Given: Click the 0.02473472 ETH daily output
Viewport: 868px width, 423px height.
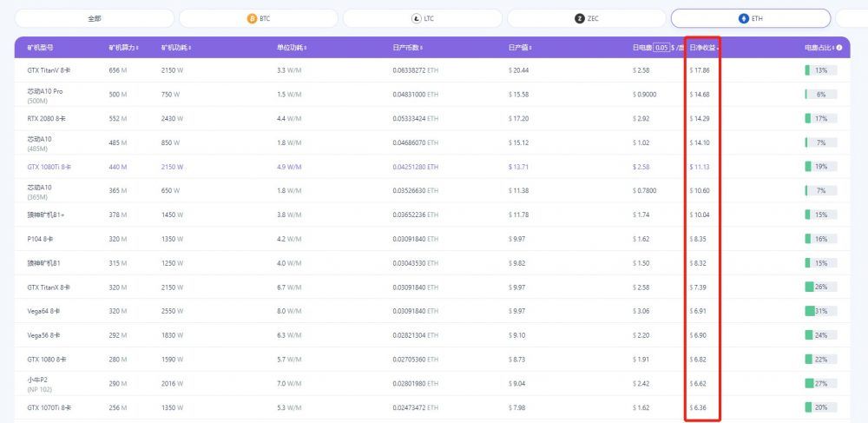Looking at the screenshot, I should (x=415, y=407).
